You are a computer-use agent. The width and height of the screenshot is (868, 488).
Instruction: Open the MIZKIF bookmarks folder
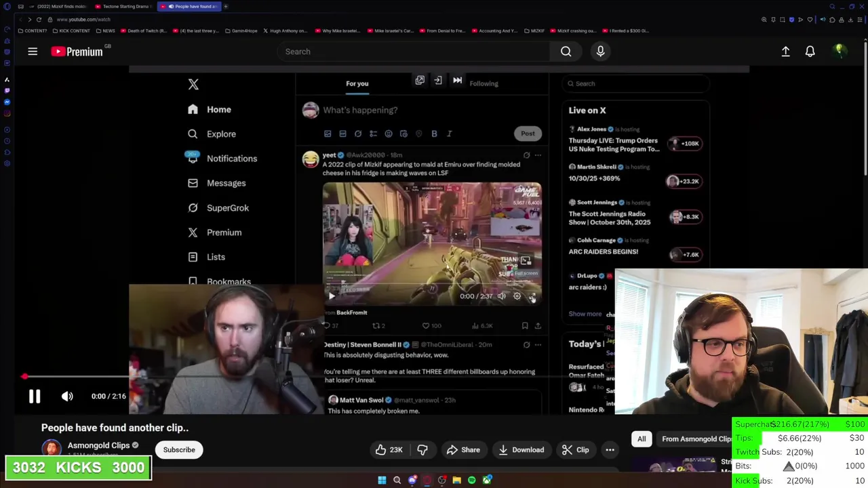tap(534, 30)
